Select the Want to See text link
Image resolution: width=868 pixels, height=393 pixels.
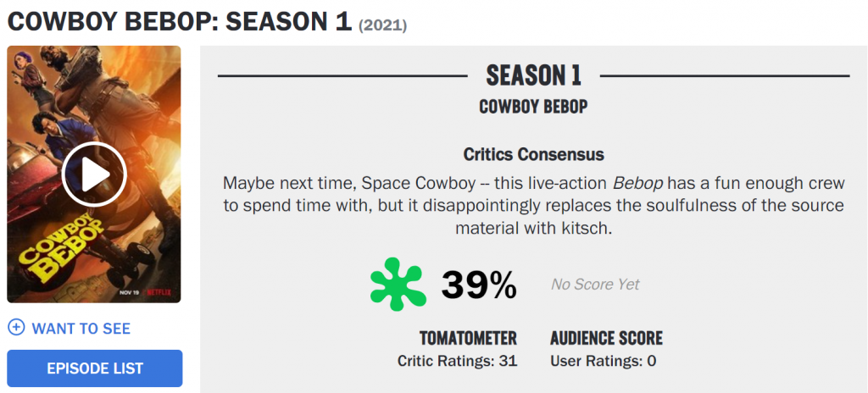click(x=81, y=329)
